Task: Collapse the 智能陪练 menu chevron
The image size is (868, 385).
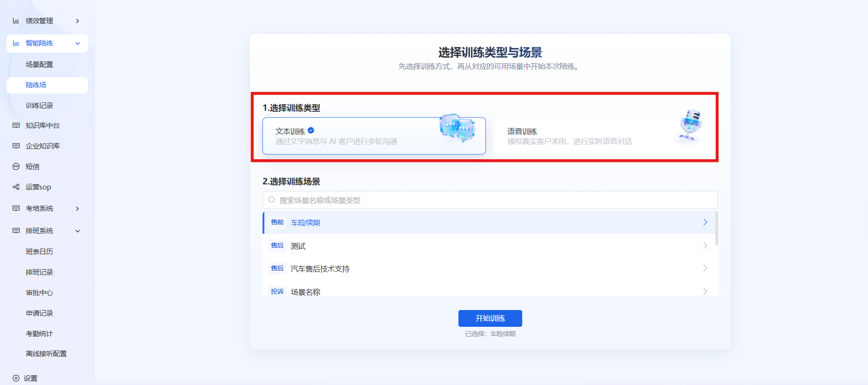Action: coord(77,43)
